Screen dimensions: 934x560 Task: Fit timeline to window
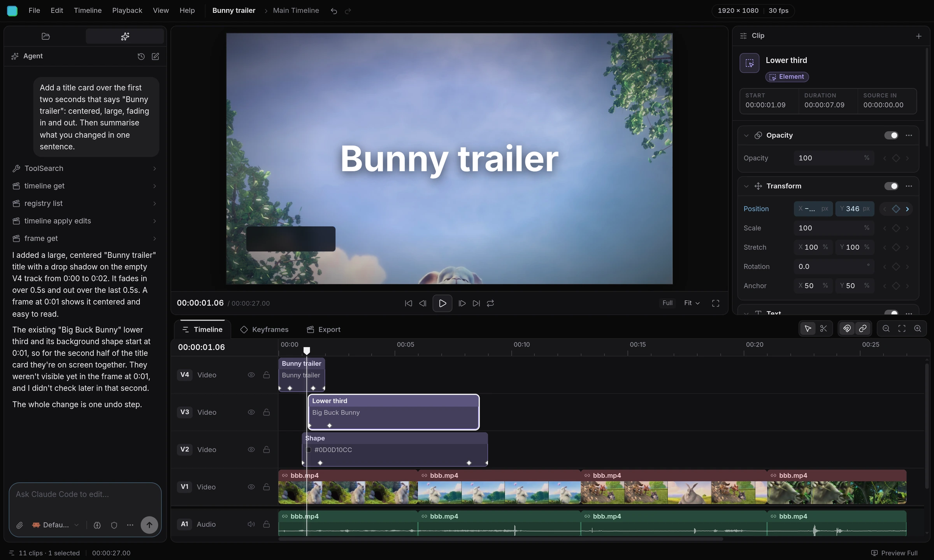tap(902, 329)
